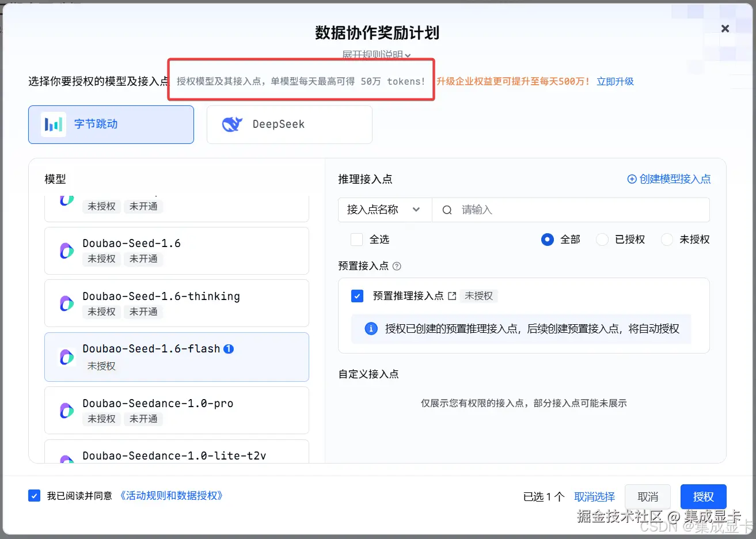Viewport: 756px width, 539px height.
Task: Click the 未开通 tag under Doubao-Seed-1.6
Action: pyautogui.click(x=143, y=259)
